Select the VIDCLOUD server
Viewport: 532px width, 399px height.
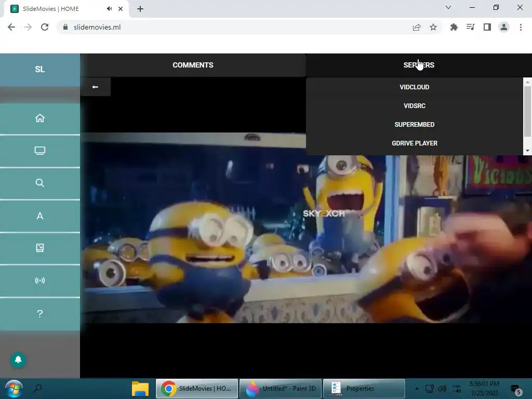pyautogui.click(x=414, y=87)
